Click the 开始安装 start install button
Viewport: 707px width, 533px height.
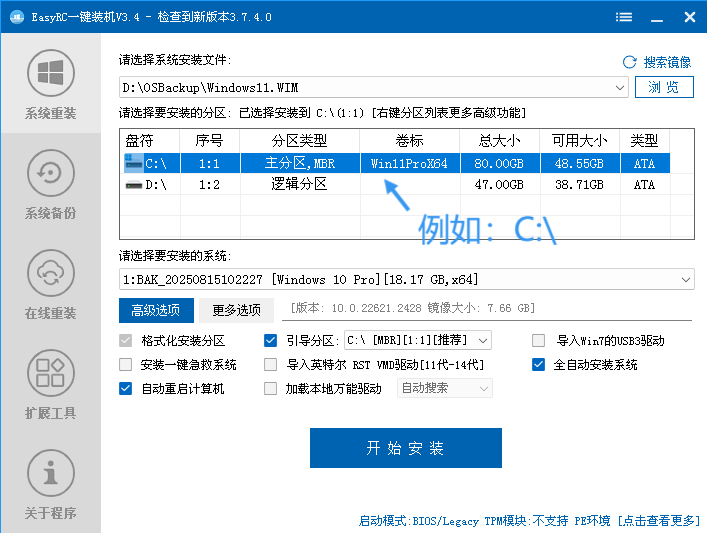point(406,448)
